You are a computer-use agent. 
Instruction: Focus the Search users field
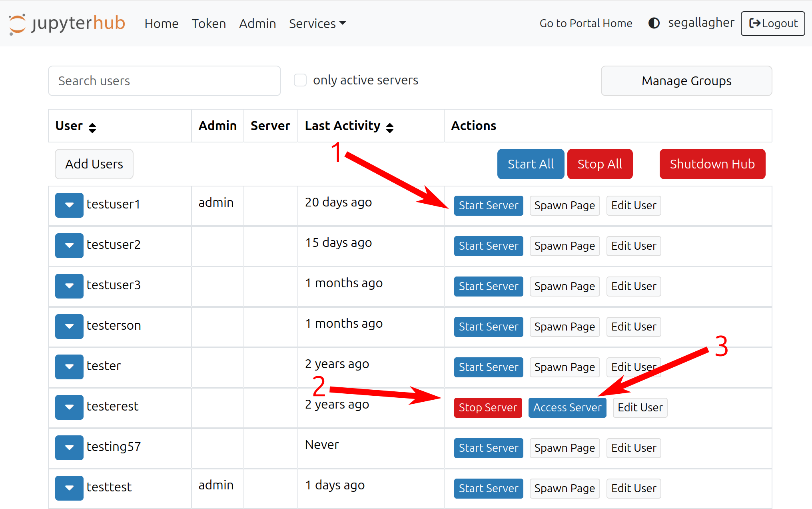click(164, 81)
